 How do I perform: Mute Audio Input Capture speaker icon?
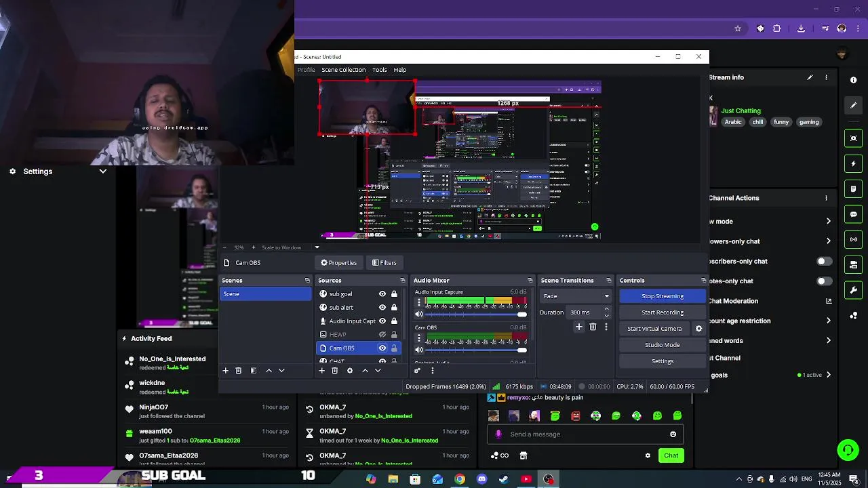pos(419,314)
